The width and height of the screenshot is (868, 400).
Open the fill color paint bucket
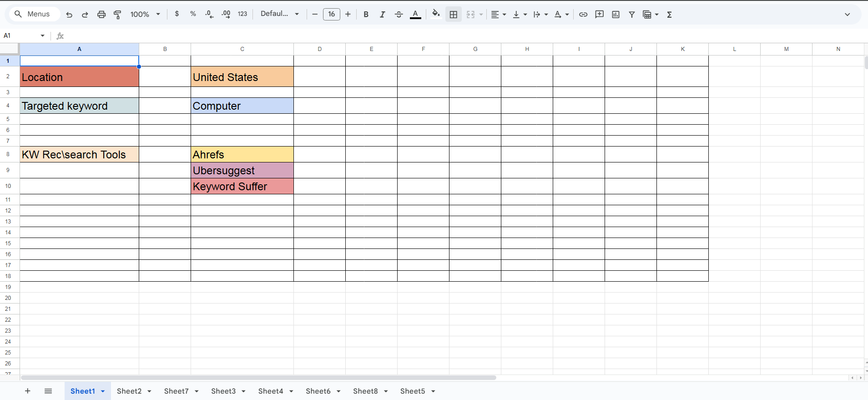pos(435,14)
